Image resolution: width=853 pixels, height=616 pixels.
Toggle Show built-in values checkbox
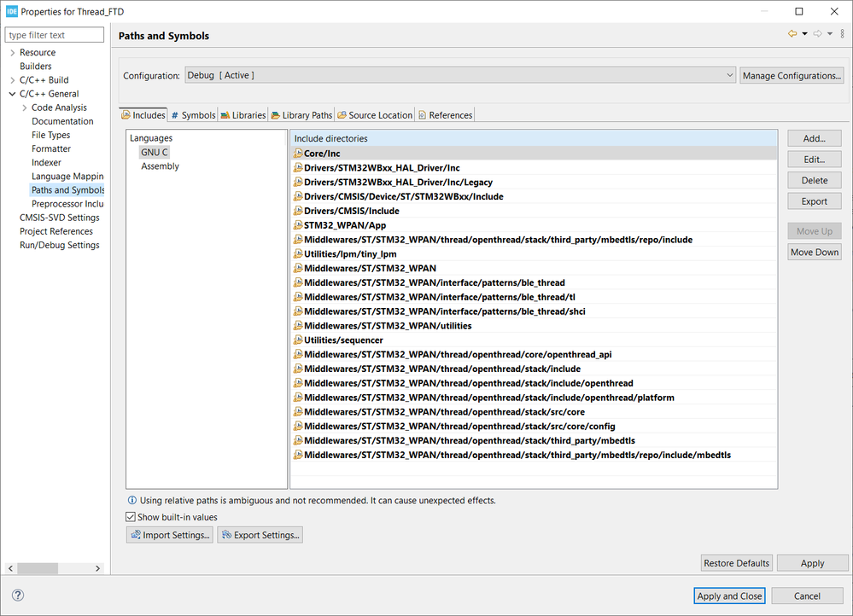point(131,517)
